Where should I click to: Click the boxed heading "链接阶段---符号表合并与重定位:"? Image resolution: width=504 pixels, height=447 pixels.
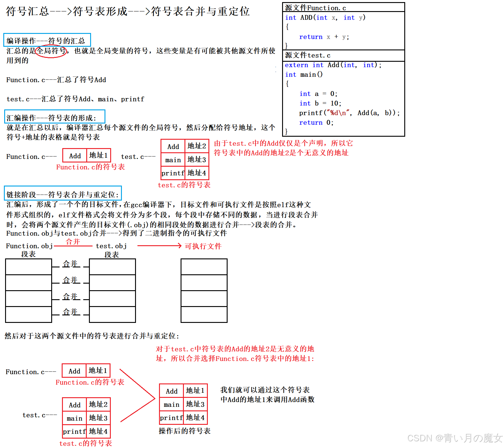(63, 193)
